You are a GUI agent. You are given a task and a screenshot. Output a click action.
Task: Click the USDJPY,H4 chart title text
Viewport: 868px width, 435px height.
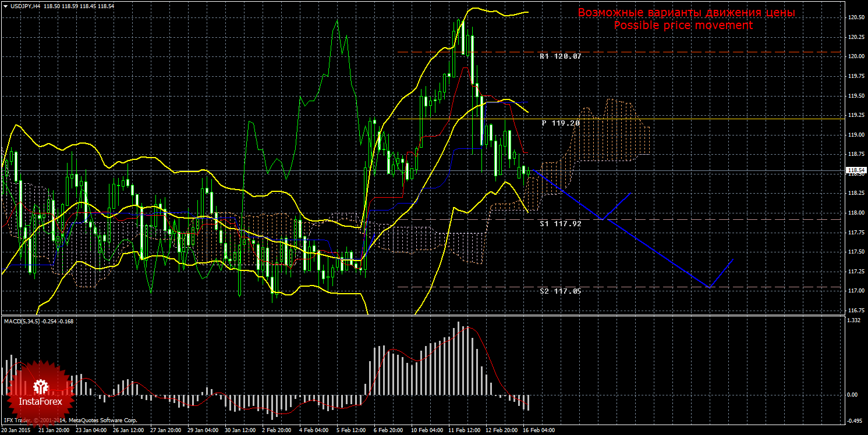tap(29, 5)
